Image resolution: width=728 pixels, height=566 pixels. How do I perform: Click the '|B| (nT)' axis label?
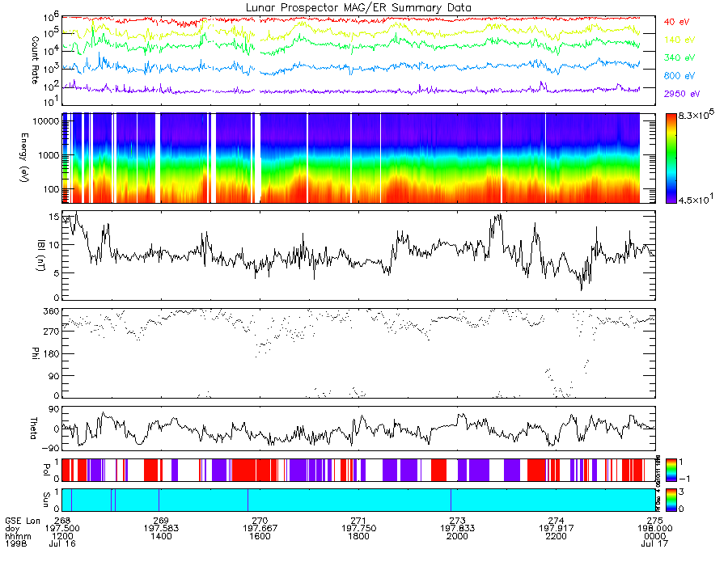(x=40, y=256)
